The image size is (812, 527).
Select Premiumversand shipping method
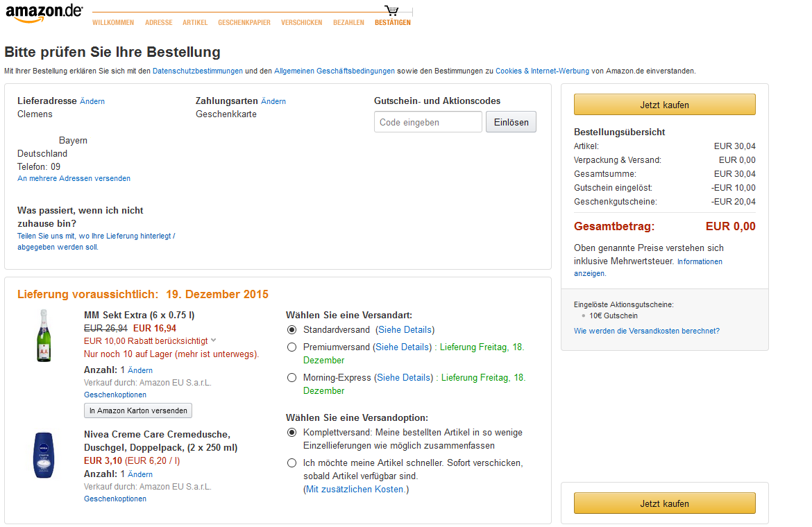292,347
